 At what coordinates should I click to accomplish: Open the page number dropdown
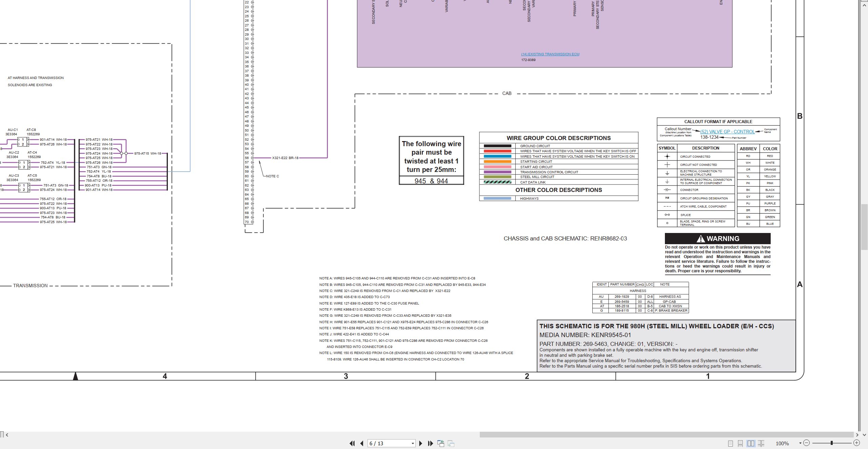coord(413,444)
